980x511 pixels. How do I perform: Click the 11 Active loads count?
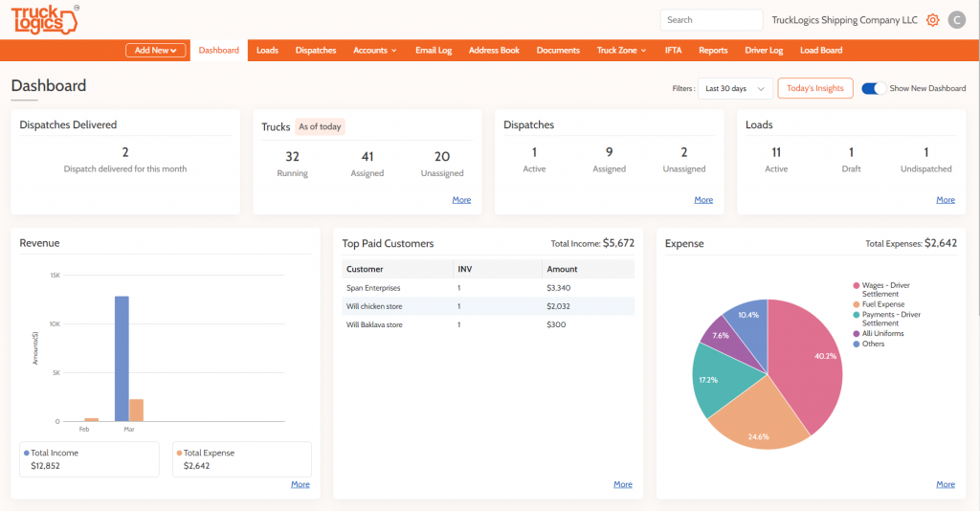(x=776, y=152)
